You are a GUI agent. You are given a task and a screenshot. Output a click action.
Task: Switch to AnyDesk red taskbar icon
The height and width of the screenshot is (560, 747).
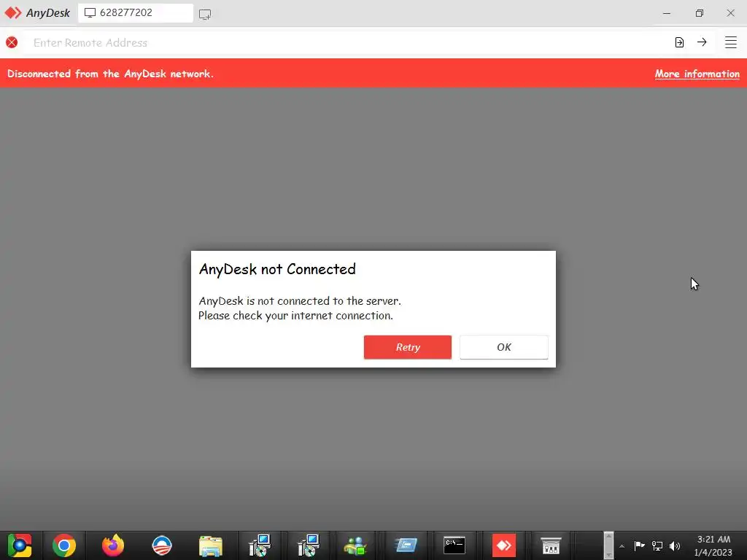coord(503,545)
